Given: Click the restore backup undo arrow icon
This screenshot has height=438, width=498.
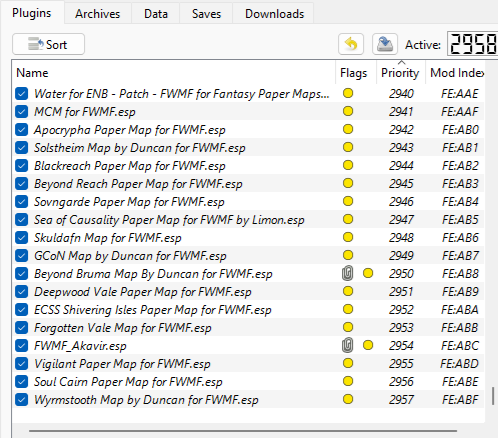Looking at the screenshot, I should [x=351, y=44].
